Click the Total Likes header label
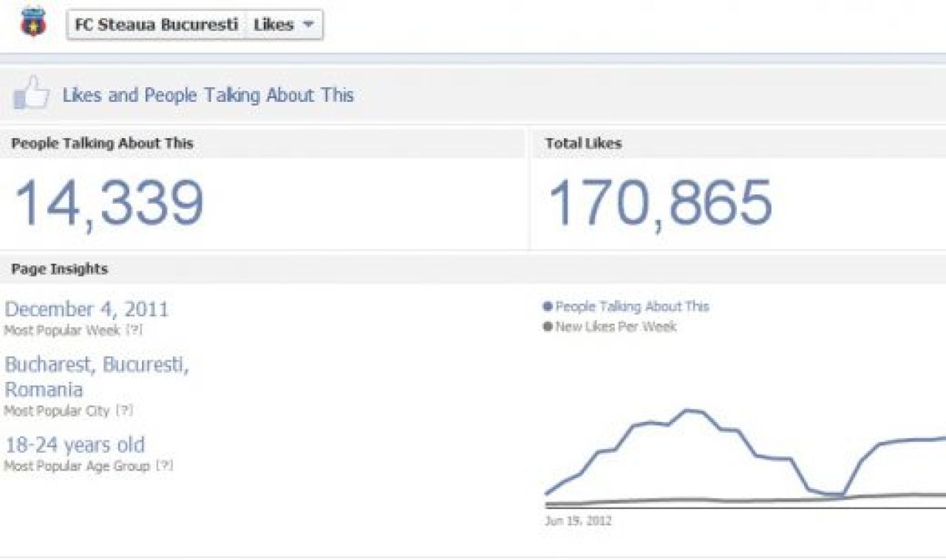This screenshot has width=946, height=560. [583, 143]
